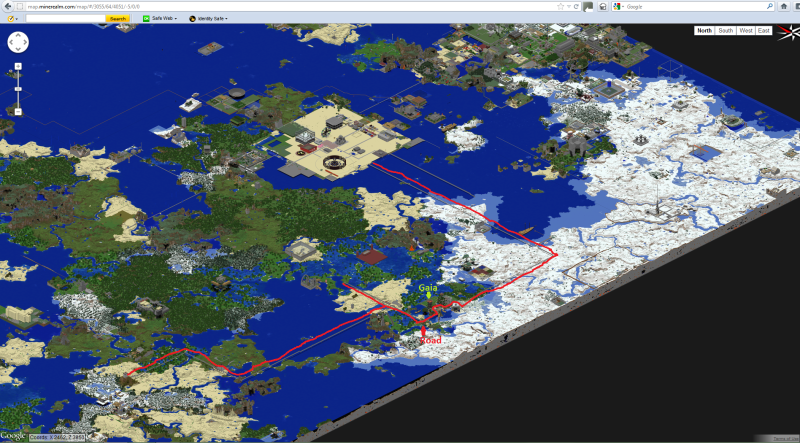
Task: Click the Norton toolbar search text field
Action: point(65,18)
